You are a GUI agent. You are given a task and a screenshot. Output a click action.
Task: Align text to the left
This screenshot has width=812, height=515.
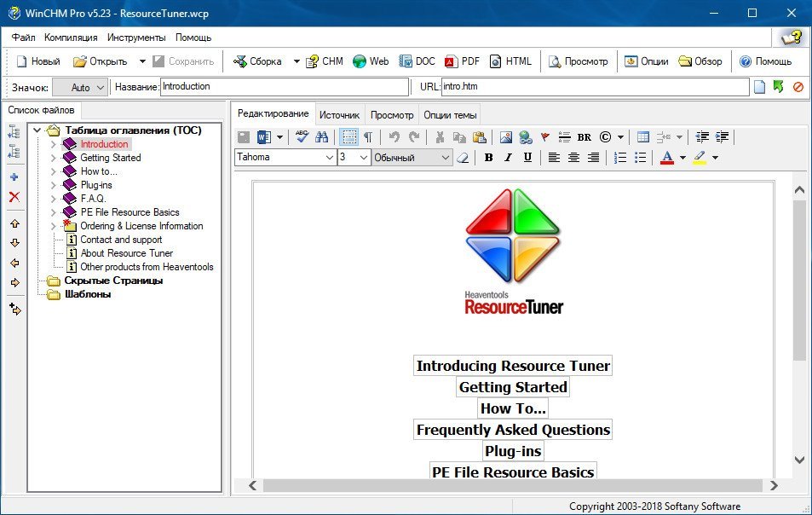point(554,158)
